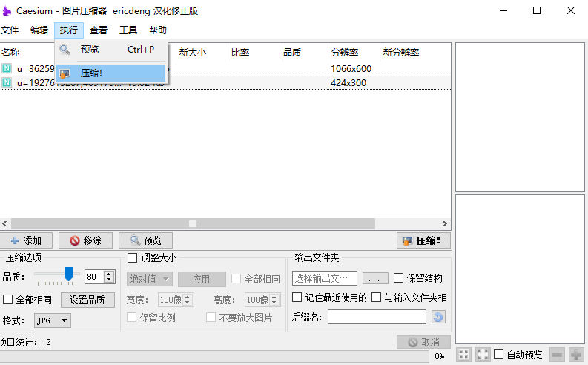Open the 工具 menu
Viewport: 588px width, 365px height.
[x=128, y=30]
